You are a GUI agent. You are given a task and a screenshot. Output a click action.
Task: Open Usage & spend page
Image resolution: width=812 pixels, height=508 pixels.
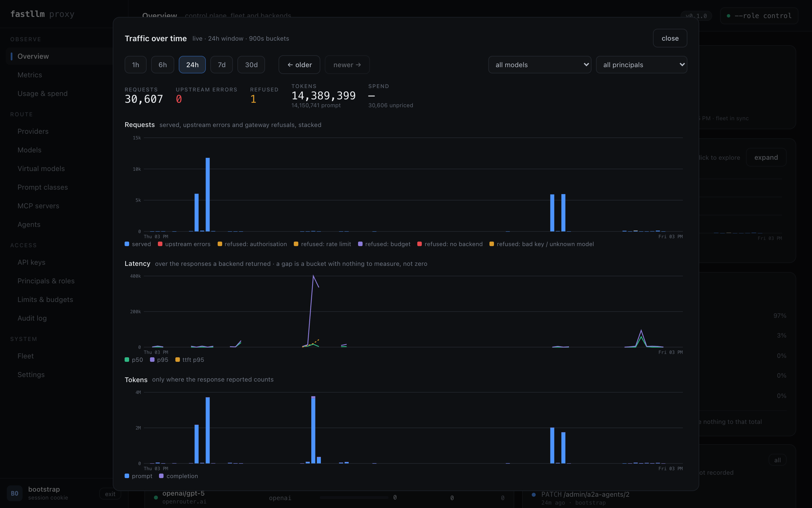tap(42, 93)
